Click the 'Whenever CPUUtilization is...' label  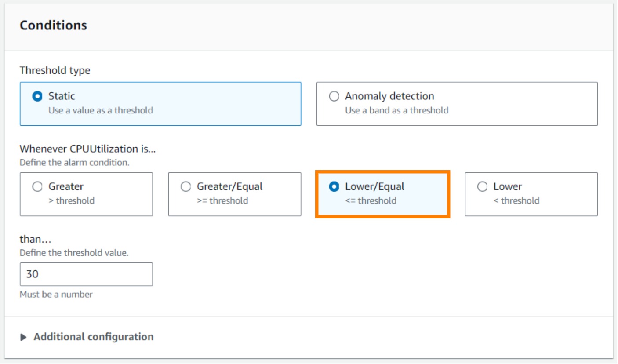click(x=87, y=149)
